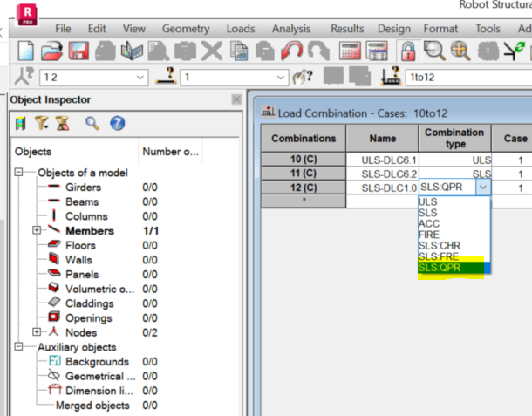
Task: Open a file with the folder icon
Action: tap(51, 51)
